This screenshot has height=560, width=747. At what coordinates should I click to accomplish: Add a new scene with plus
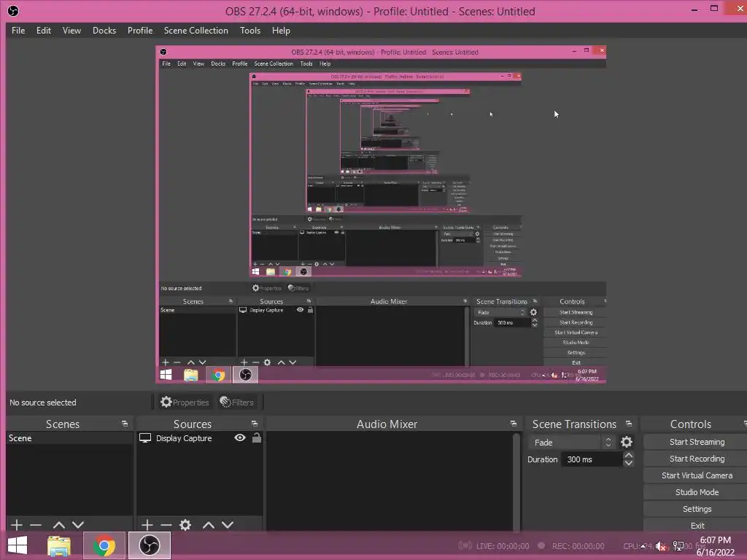(17, 525)
